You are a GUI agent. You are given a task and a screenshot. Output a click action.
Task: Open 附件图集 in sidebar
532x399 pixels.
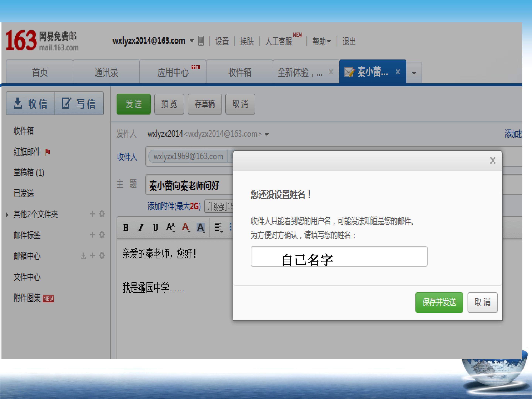point(27,298)
